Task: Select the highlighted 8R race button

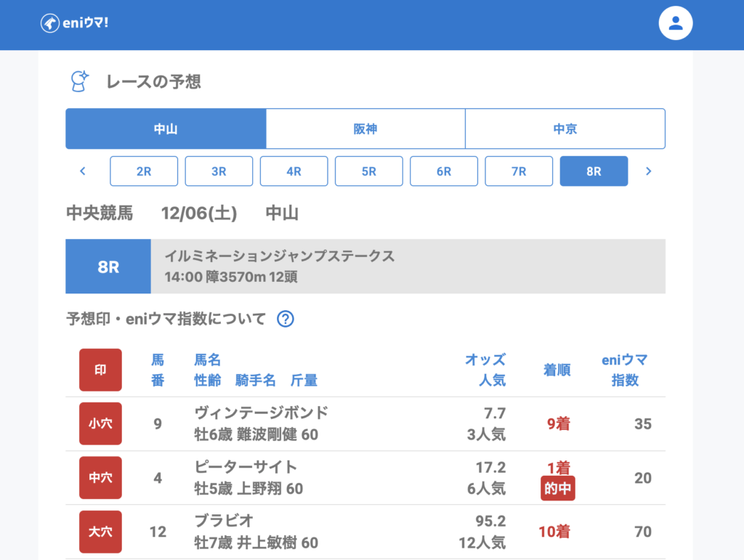Action: [x=594, y=171]
